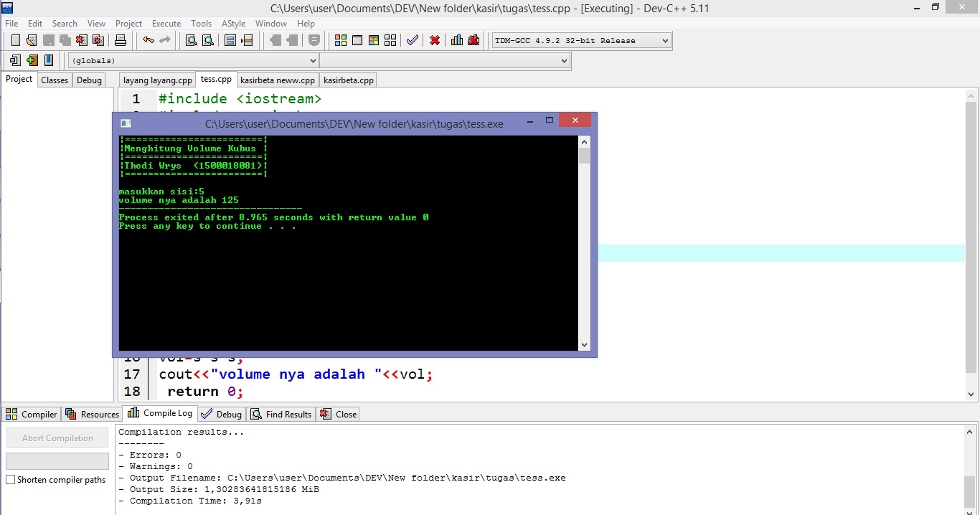Click the Delete Profiling Information icon

pyautogui.click(x=473, y=40)
